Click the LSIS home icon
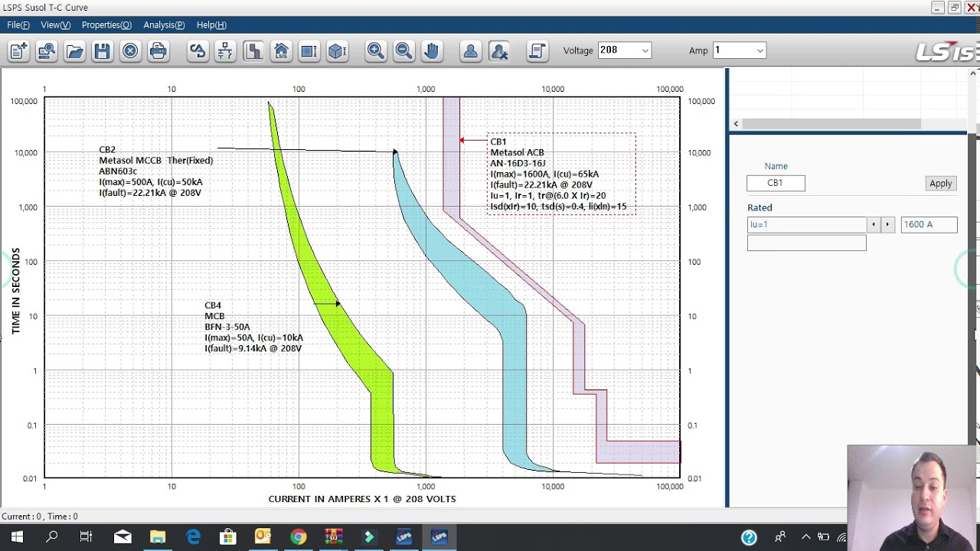The image size is (980, 551). pyautogui.click(x=281, y=51)
